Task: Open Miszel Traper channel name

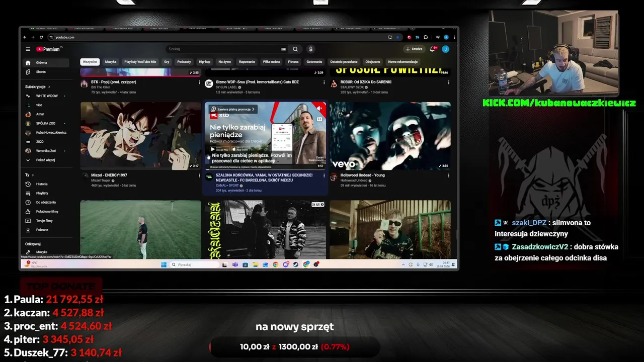Action: tap(101, 180)
